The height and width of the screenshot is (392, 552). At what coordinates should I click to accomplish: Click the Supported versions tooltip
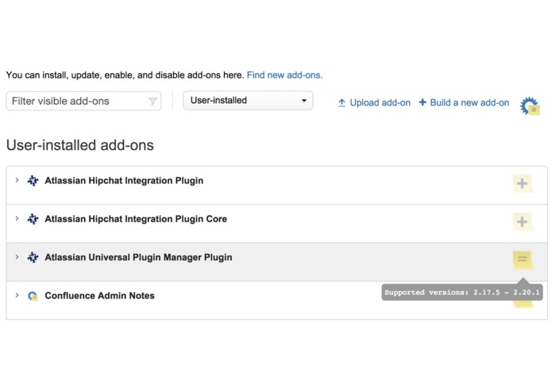[x=462, y=293]
